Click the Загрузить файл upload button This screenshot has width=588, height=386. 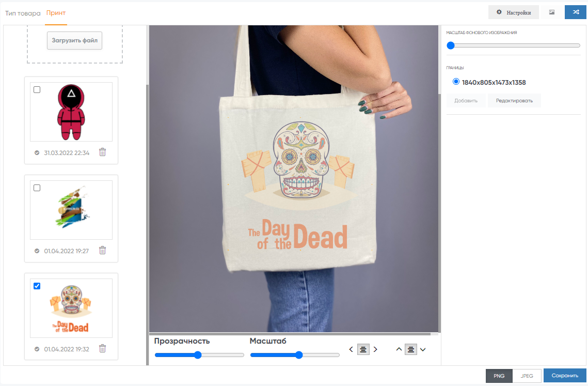point(75,40)
